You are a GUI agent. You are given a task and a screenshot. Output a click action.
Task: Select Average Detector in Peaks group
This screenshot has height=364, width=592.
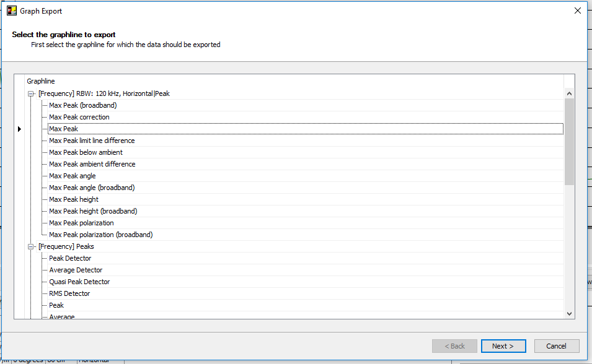coord(76,270)
